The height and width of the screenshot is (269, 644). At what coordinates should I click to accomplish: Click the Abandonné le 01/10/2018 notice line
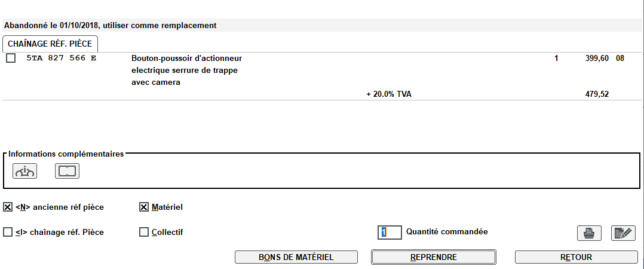click(x=110, y=26)
